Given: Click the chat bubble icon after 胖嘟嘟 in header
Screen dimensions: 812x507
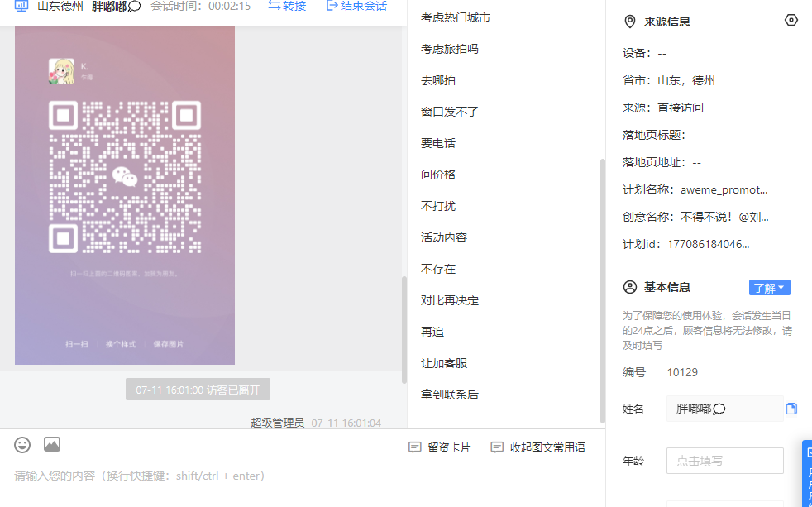Looking at the screenshot, I should 134,7.
